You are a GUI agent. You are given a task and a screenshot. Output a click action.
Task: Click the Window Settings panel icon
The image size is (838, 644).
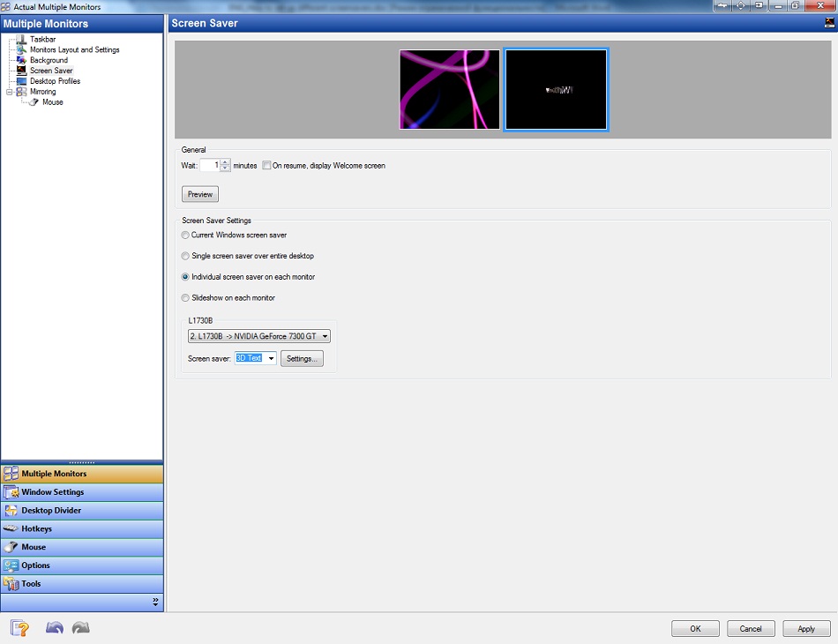click(11, 491)
